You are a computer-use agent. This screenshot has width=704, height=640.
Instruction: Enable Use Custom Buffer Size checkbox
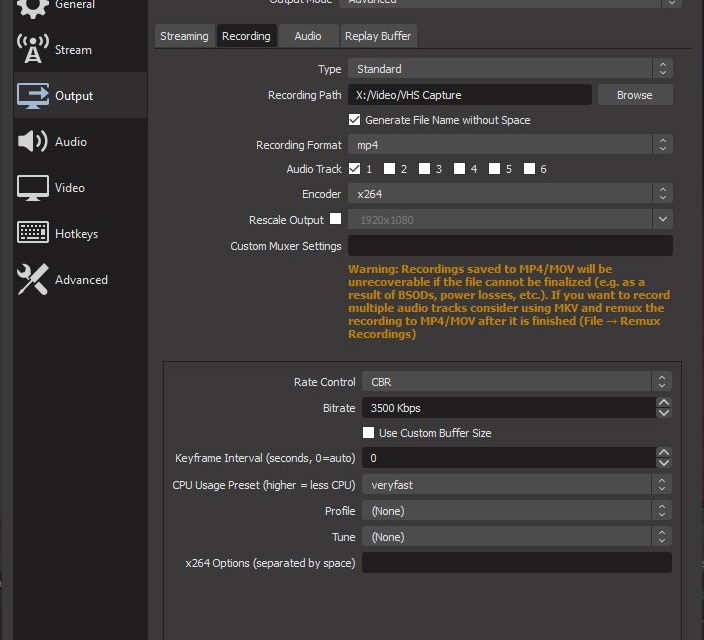pyautogui.click(x=369, y=433)
